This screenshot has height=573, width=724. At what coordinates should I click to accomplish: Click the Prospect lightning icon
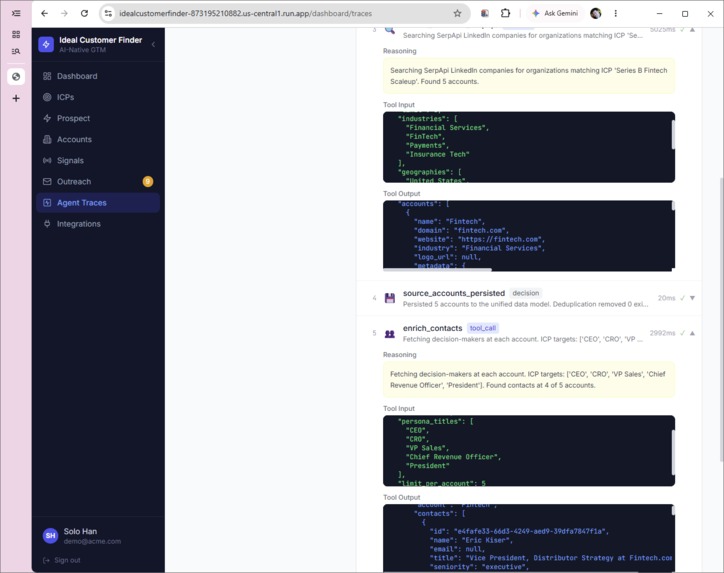47,118
